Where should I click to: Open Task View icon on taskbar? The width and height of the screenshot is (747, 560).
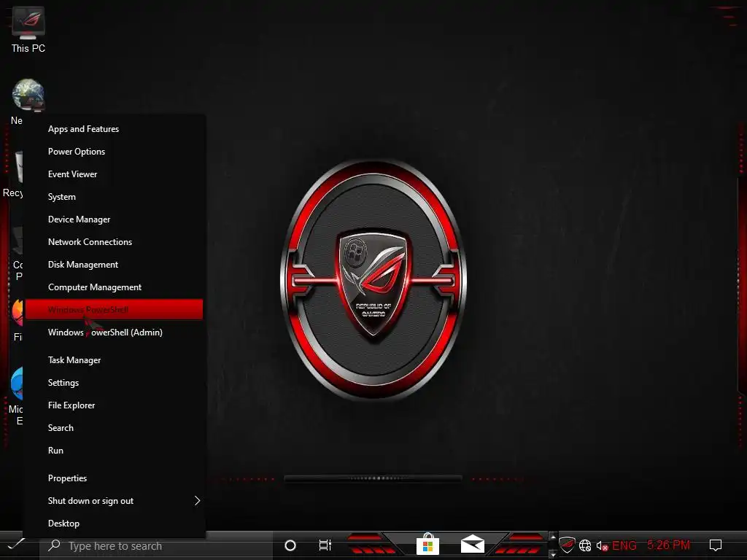point(325,545)
